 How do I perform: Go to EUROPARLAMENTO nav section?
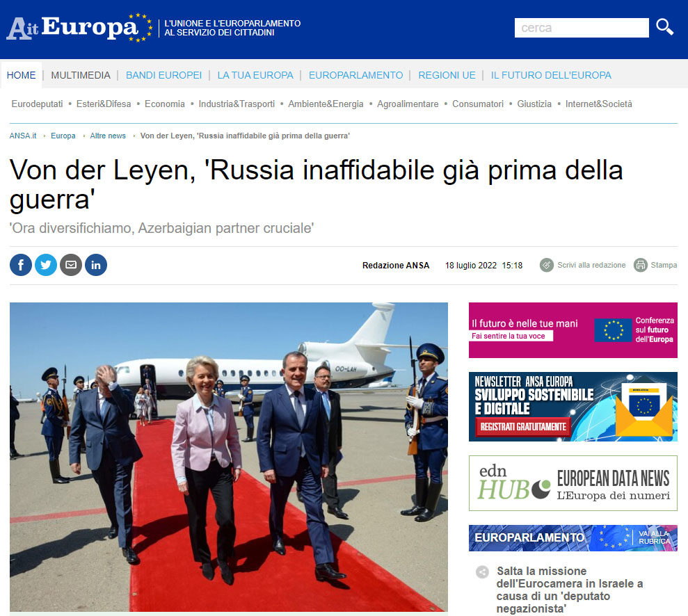[355, 75]
